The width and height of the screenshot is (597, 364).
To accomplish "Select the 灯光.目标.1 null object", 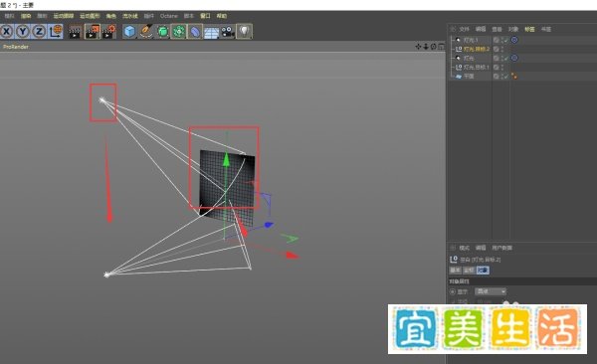I will click(476, 68).
